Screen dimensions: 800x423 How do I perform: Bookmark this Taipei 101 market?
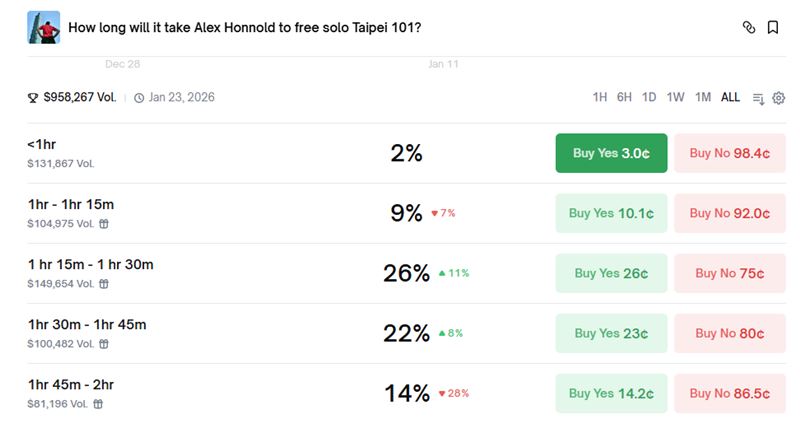coord(773,28)
